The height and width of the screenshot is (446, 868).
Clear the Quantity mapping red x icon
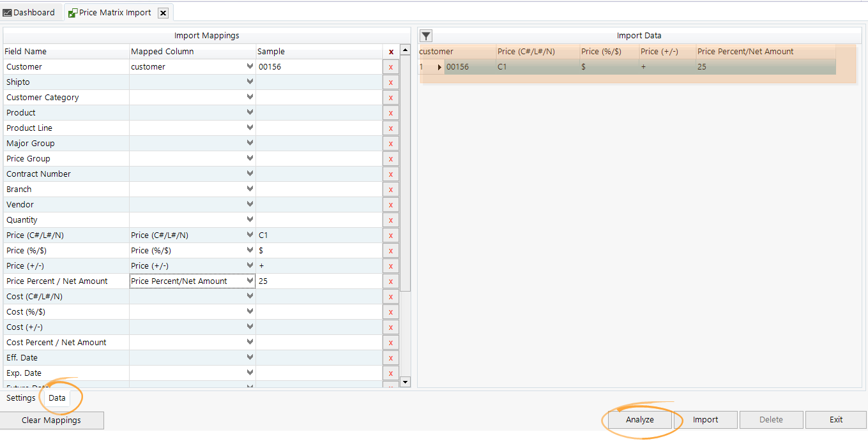coord(390,219)
